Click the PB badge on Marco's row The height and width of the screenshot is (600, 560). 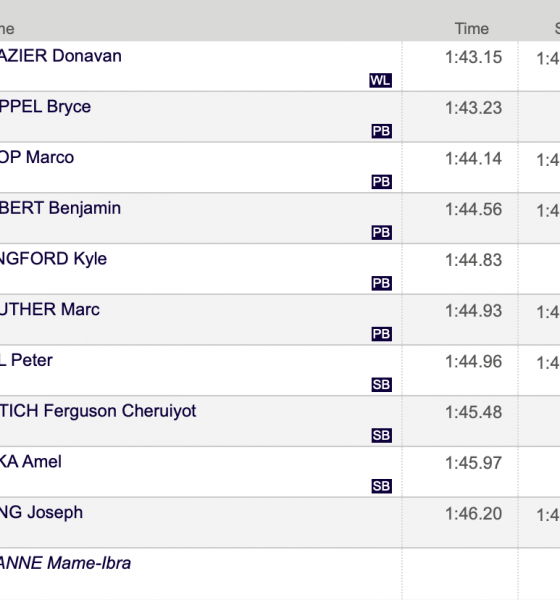pyautogui.click(x=382, y=182)
